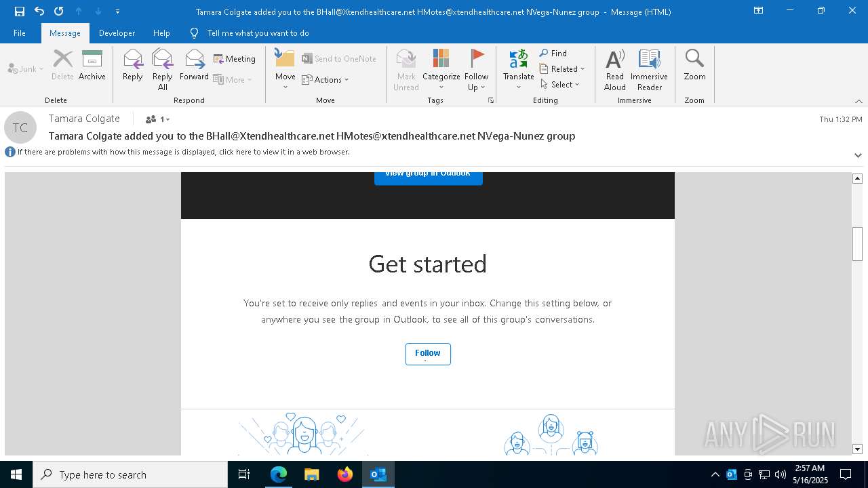Expand the message header chevron
This screenshot has width=868, height=488.
point(858,155)
